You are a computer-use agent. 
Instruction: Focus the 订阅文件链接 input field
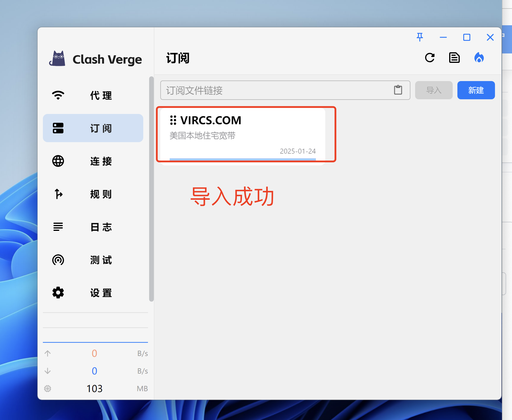(276, 90)
